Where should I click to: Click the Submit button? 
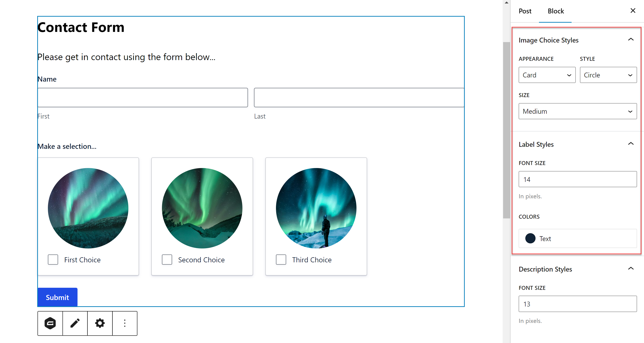pos(58,297)
